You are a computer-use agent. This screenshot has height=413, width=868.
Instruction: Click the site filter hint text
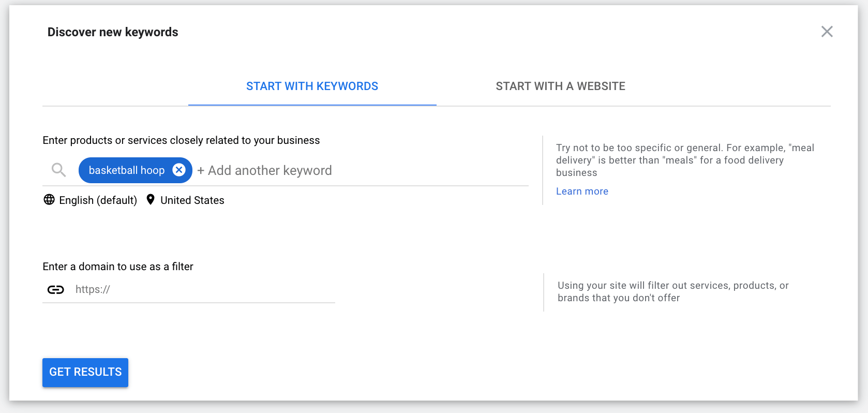673,292
